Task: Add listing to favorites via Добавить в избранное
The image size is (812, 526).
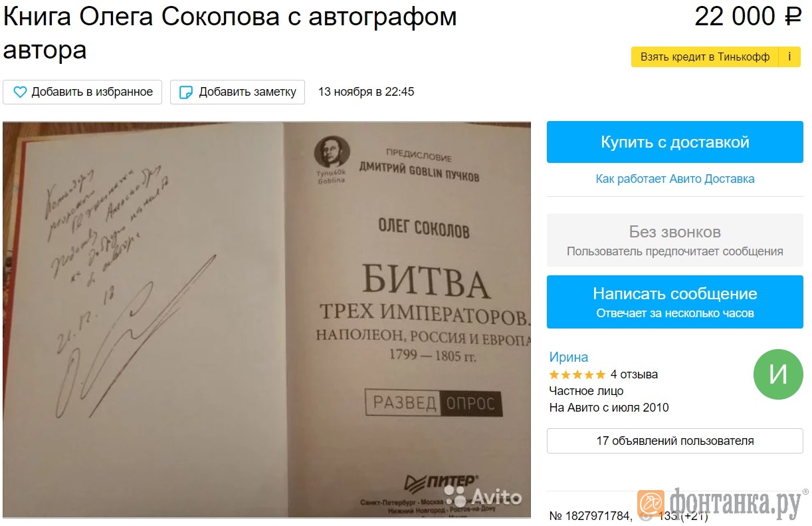Action: (x=82, y=92)
